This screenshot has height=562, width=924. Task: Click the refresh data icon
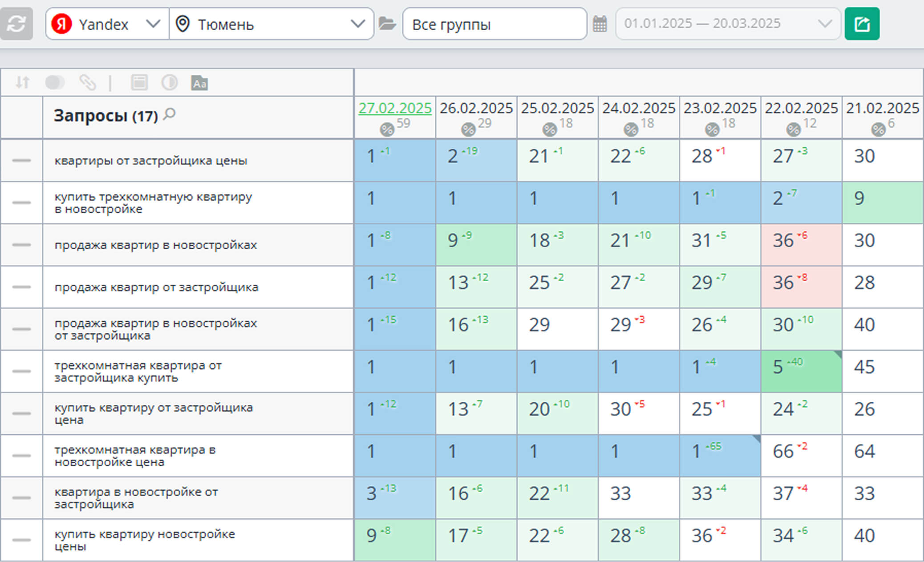pos(16,24)
